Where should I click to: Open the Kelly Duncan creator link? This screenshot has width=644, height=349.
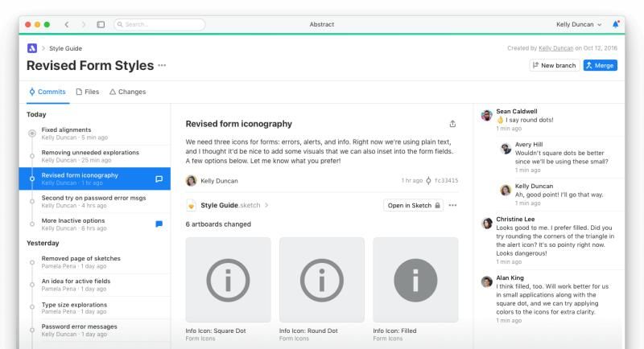555,48
